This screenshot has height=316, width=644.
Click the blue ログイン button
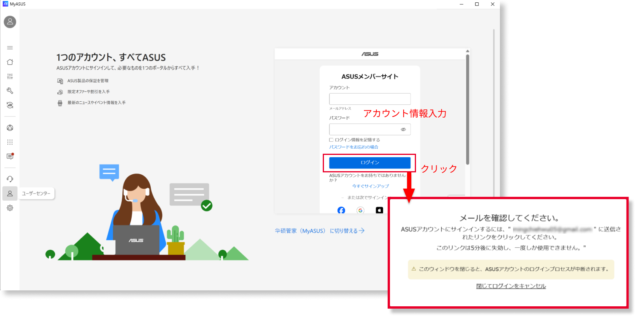[x=370, y=163]
